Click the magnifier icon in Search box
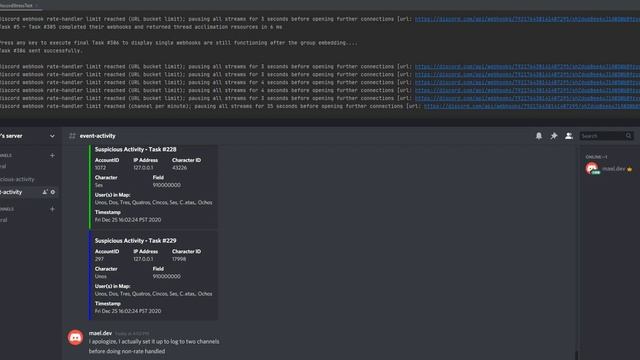Viewport: 640px width, 360px height. [629, 136]
